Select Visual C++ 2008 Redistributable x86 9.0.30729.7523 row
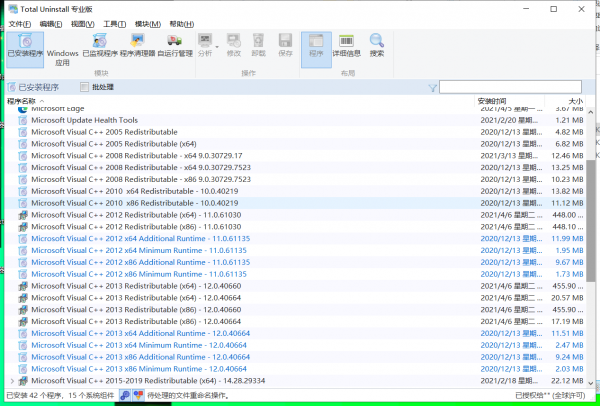600x406 pixels. click(295, 179)
